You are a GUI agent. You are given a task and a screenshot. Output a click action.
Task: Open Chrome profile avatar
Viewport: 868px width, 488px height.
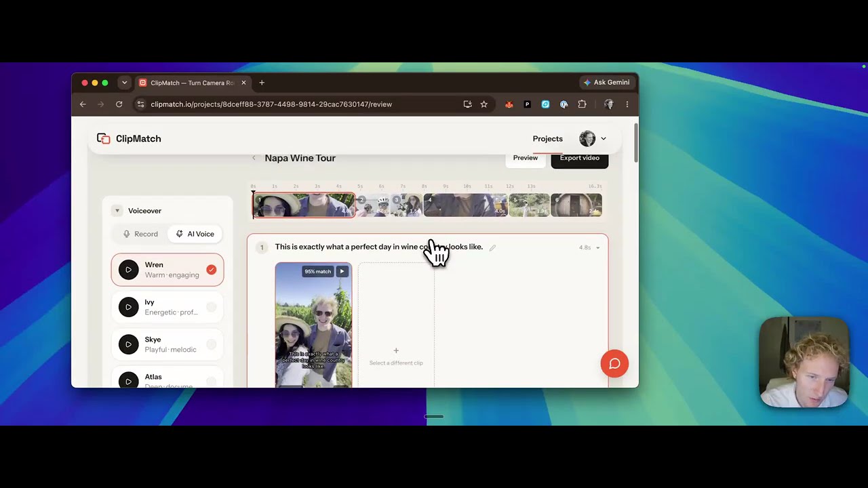coord(608,104)
